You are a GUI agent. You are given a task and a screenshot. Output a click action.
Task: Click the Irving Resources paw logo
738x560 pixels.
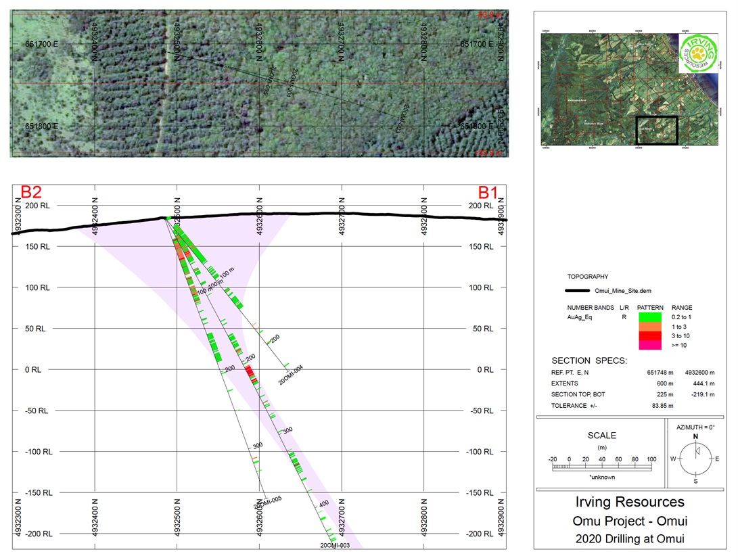pos(699,53)
